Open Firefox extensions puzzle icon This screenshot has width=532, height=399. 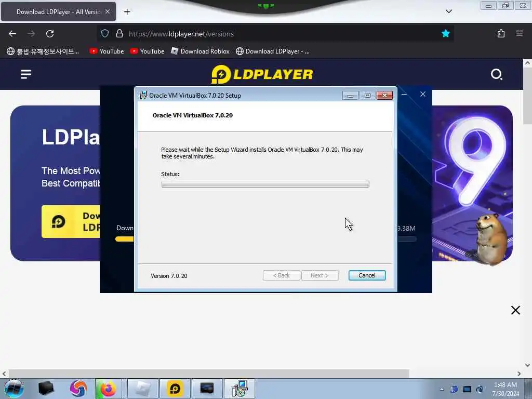point(501,34)
